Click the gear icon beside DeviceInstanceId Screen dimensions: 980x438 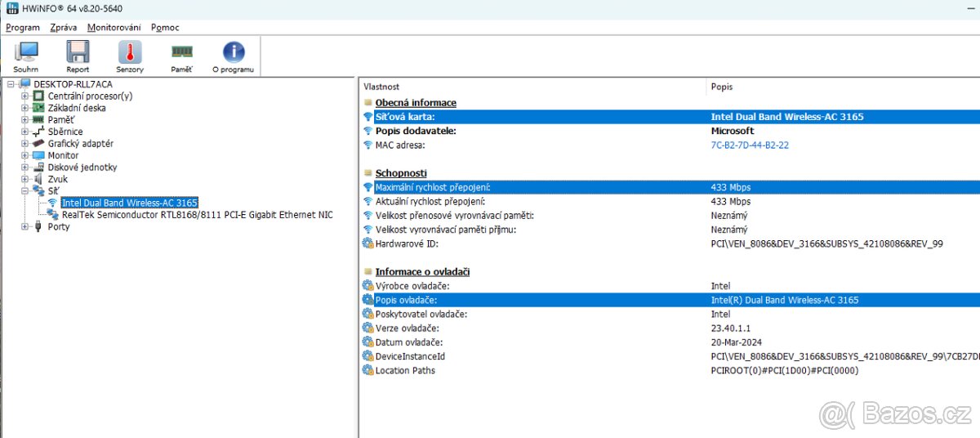(x=367, y=356)
